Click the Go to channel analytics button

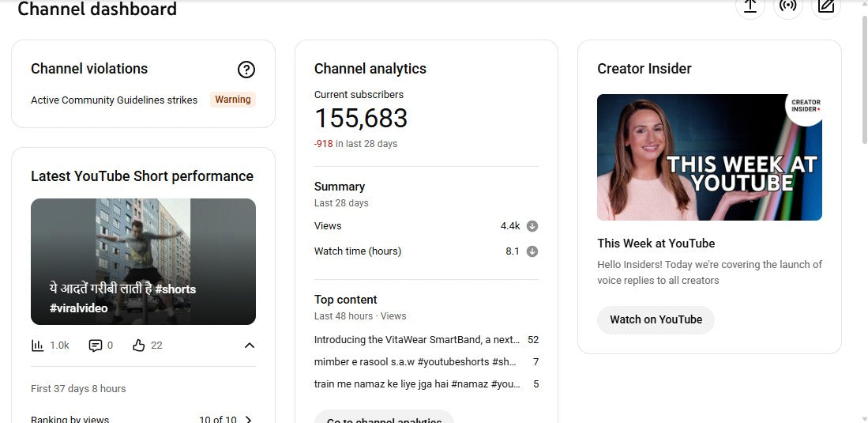(x=384, y=417)
